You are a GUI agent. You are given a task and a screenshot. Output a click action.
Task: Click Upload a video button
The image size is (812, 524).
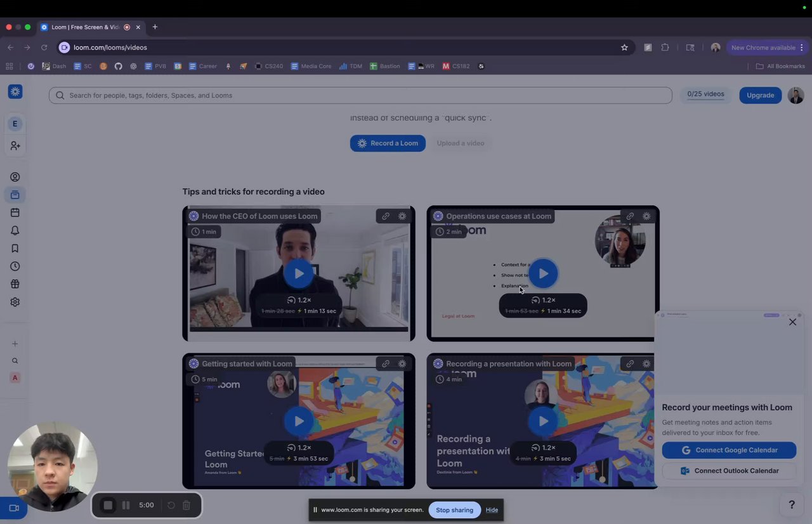coord(461,143)
